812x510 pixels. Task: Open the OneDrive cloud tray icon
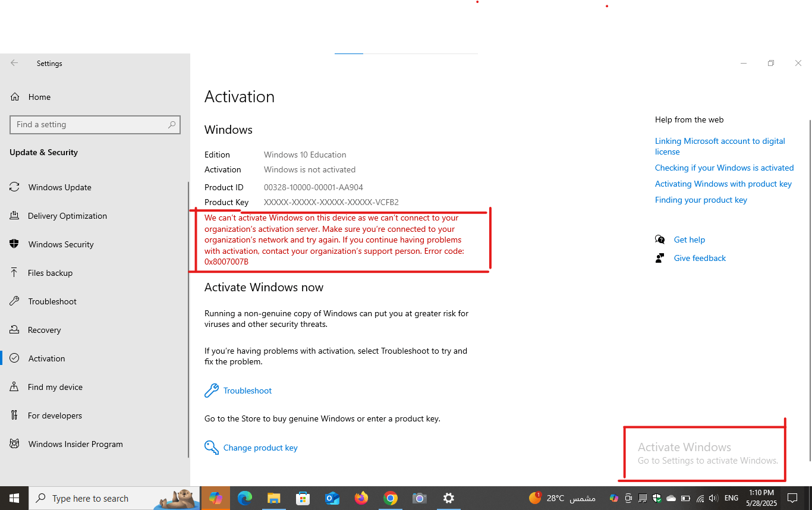tap(671, 498)
